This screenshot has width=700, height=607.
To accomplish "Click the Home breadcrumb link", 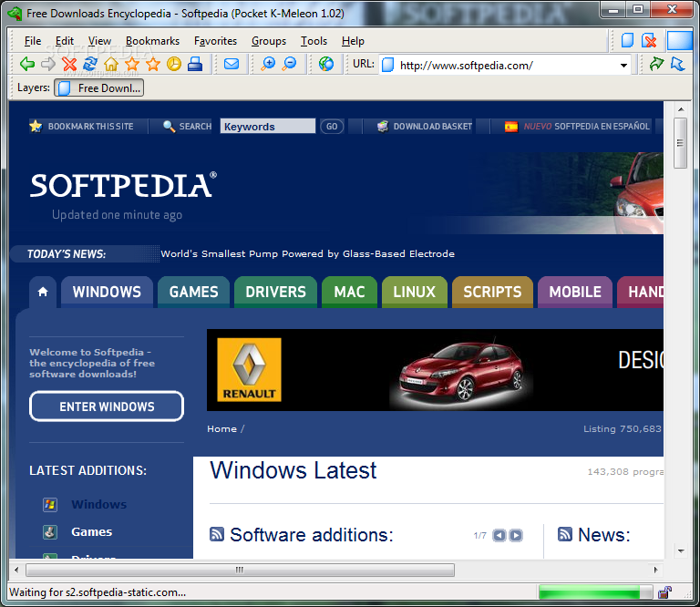I will click(221, 429).
